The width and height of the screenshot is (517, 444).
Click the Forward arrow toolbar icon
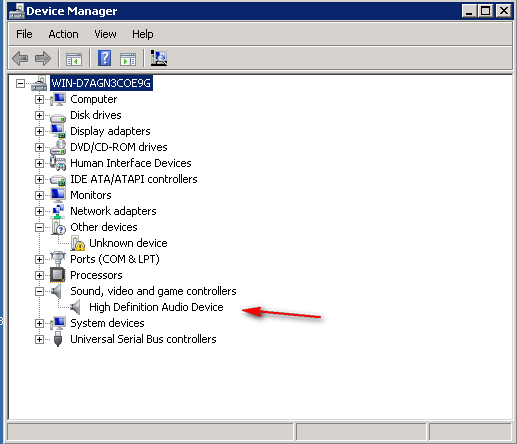[43, 58]
